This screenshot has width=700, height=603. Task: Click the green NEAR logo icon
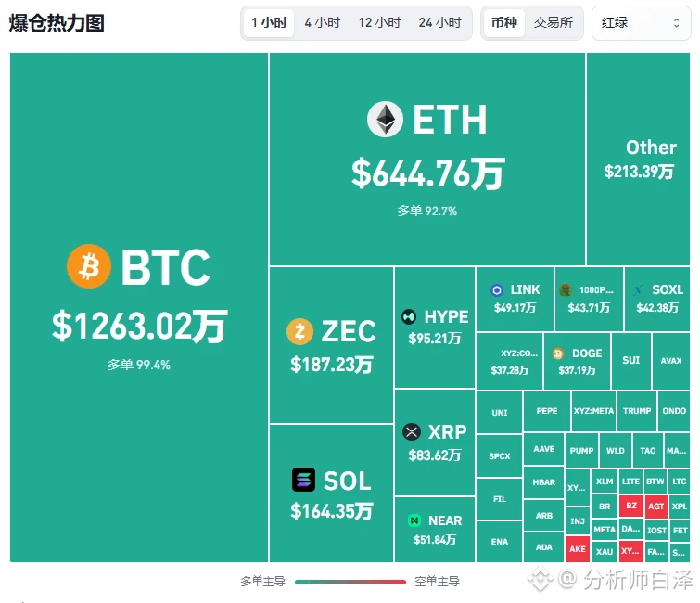tap(414, 520)
